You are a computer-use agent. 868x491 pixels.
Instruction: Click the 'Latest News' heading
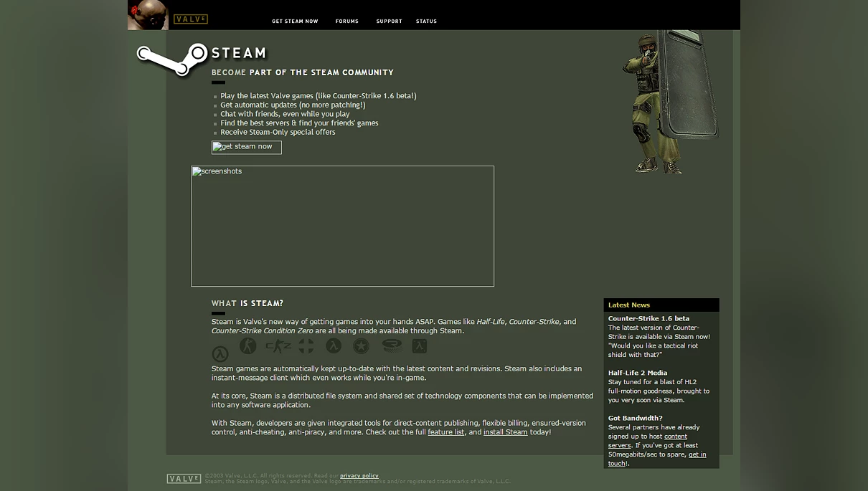coord(629,305)
